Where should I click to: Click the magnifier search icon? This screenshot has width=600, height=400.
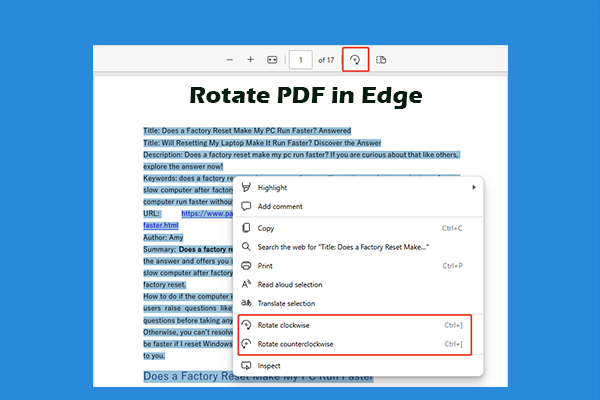pos(246,247)
